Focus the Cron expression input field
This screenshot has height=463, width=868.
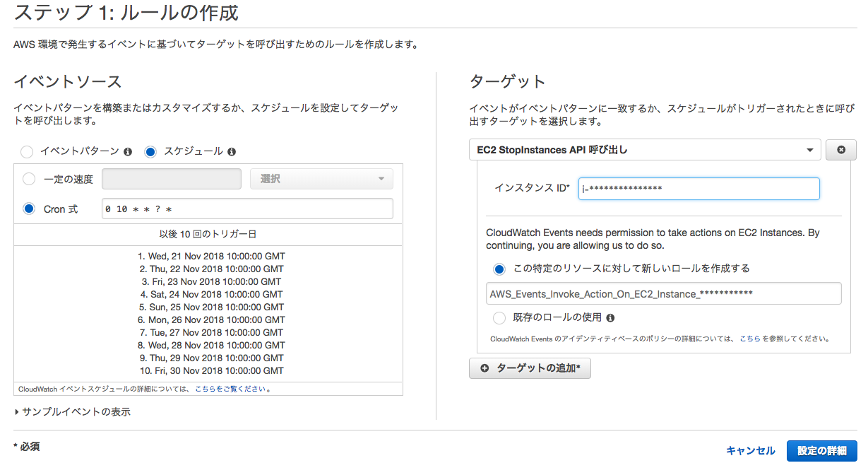[247, 209]
